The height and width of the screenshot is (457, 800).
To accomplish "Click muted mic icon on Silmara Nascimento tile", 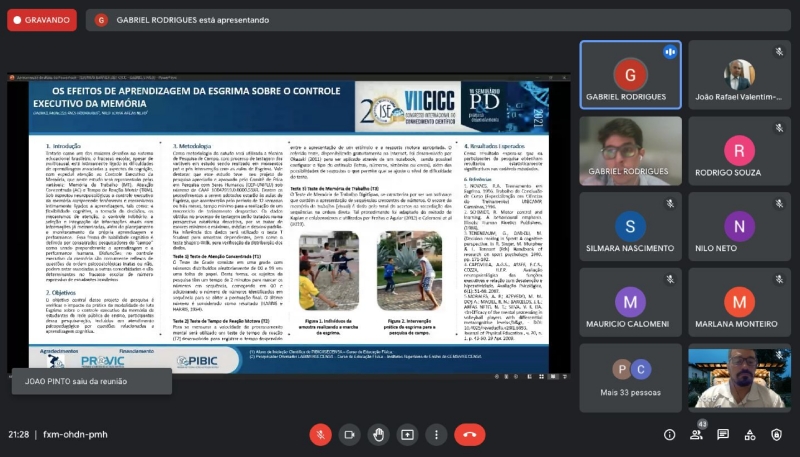I will (x=670, y=204).
